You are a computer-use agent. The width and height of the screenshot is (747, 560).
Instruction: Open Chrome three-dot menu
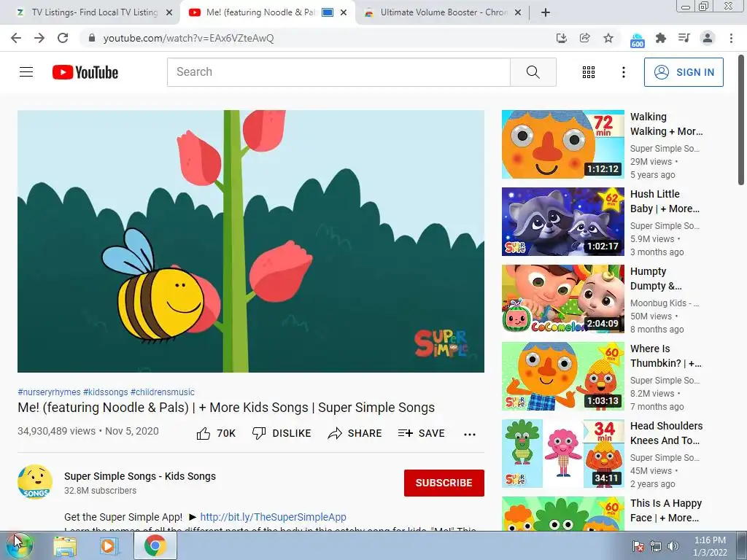[x=731, y=38]
